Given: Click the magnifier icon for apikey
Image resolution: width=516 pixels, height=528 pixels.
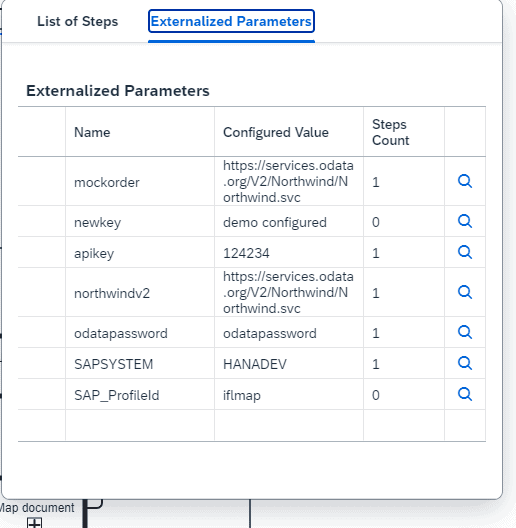Looking at the screenshot, I should 465,252.
